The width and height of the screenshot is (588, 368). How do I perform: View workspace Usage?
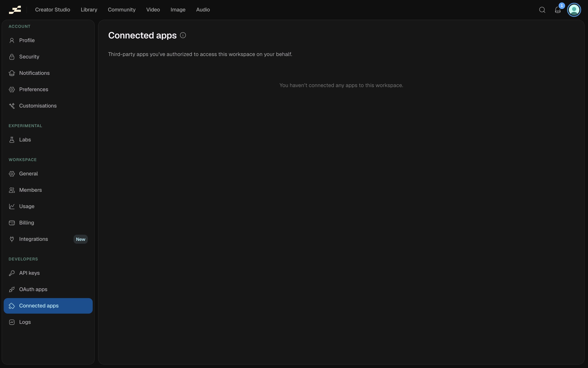point(48,206)
